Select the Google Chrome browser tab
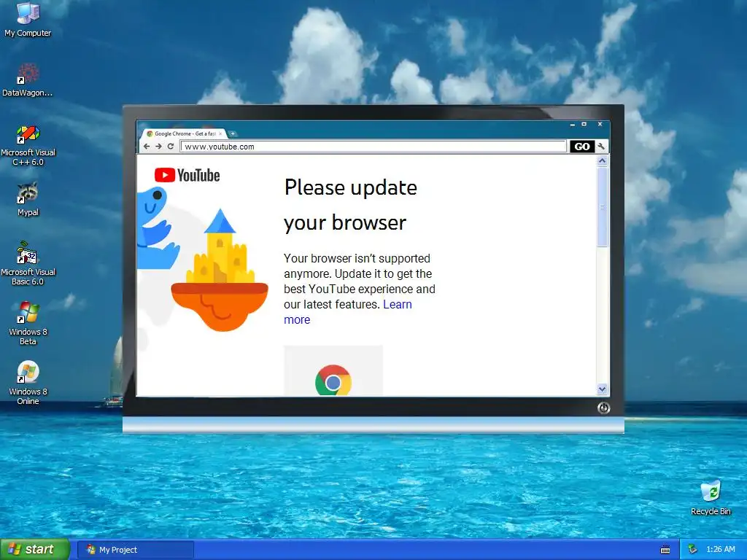747x560 pixels. [184, 134]
